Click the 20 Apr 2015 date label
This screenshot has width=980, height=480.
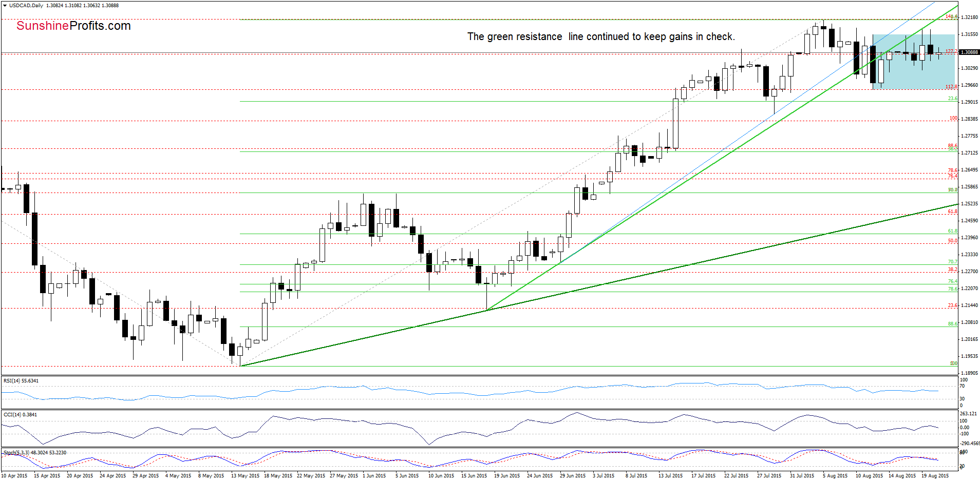click(80, 476)
